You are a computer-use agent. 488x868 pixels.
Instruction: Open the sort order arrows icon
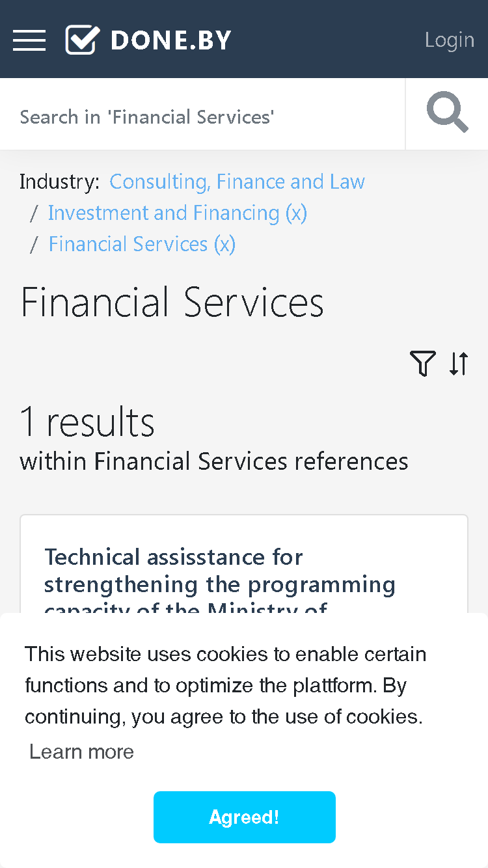coord(459,363)
